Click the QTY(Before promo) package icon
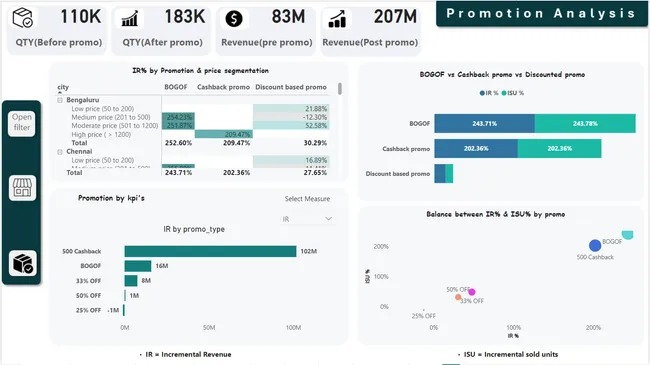The width and height of the screenshot is (650, 365). pos(22,18)
